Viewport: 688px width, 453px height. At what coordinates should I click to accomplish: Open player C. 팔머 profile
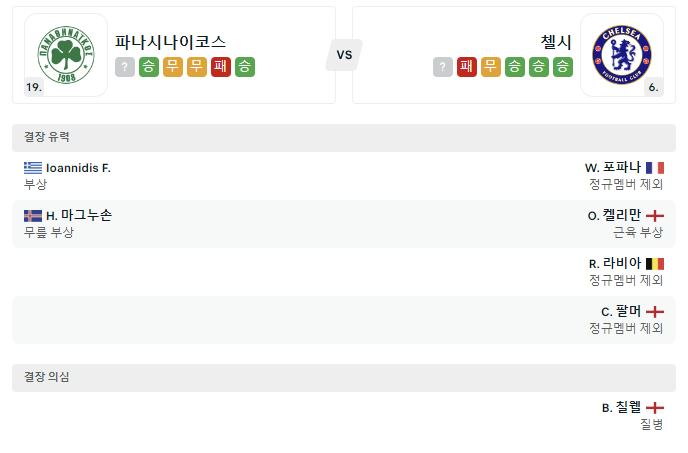tap(621, 312)
